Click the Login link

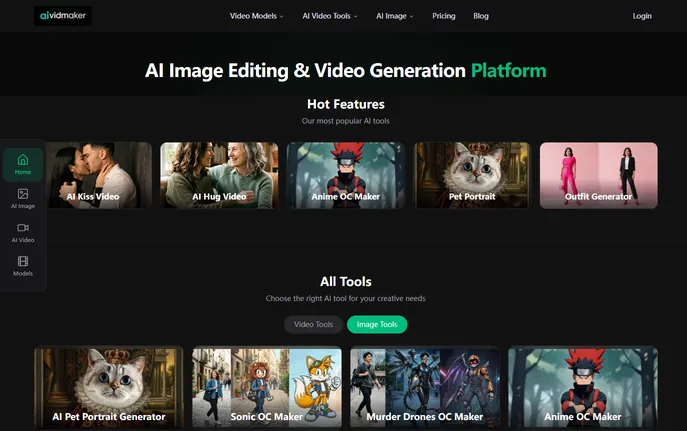click(x=642, y=16)
